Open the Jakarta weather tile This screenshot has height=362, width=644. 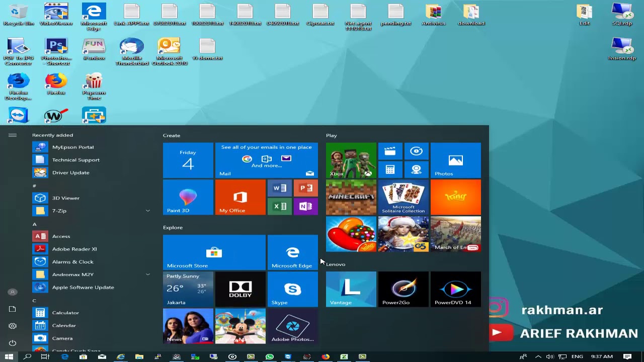point(188,289)
